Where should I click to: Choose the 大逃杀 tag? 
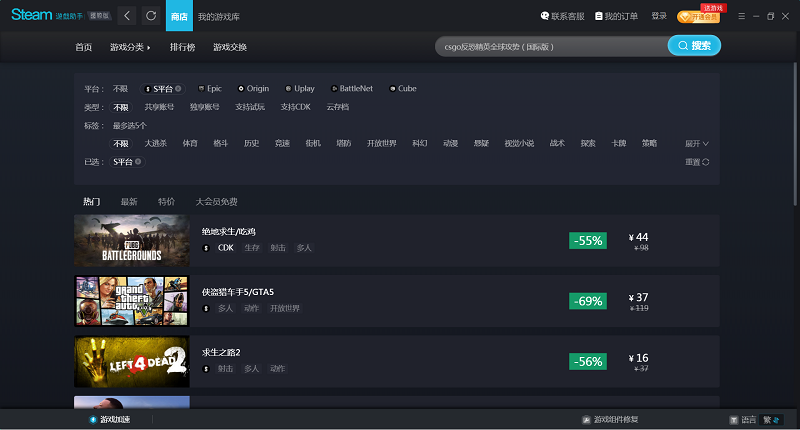(156, 144)
